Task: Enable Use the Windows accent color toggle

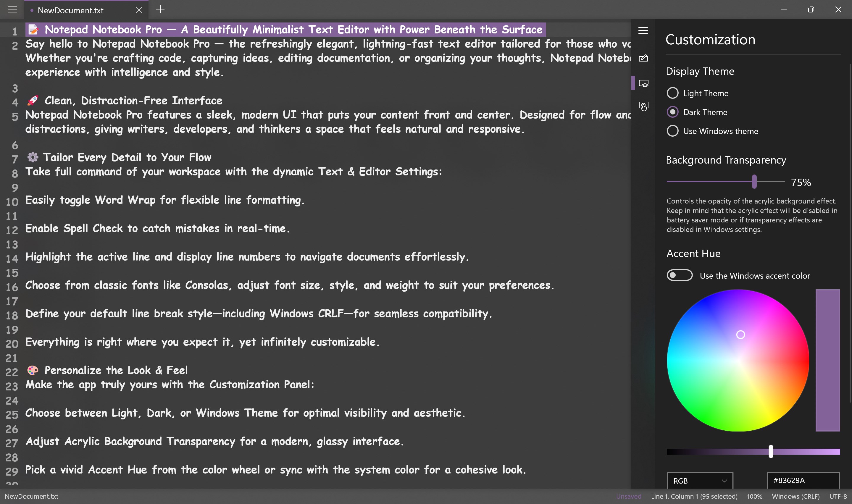Action: click(680, 275)
